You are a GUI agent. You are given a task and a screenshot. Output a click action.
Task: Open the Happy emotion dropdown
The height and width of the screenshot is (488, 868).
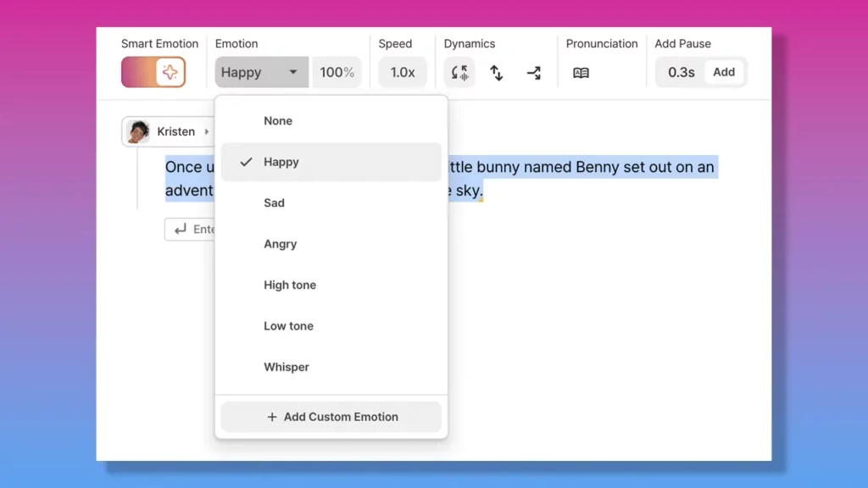(260, 73)
